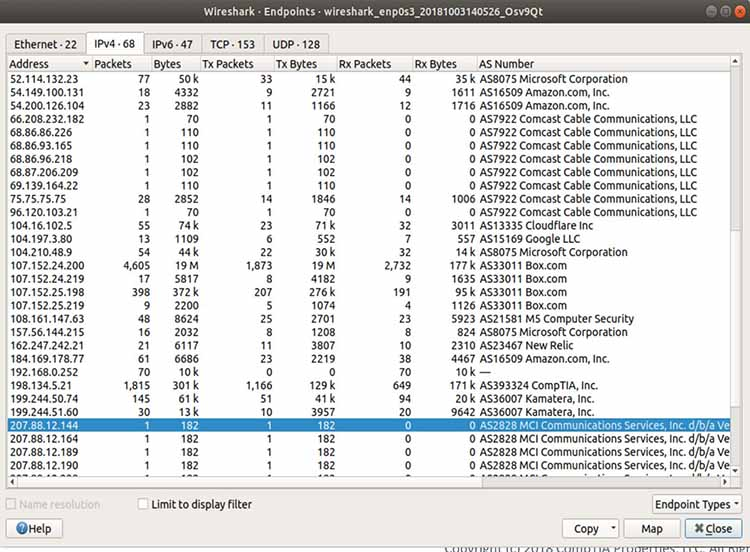
Task: Click the scroll up arrow of the vertical scrollbar
Action: 735,62
